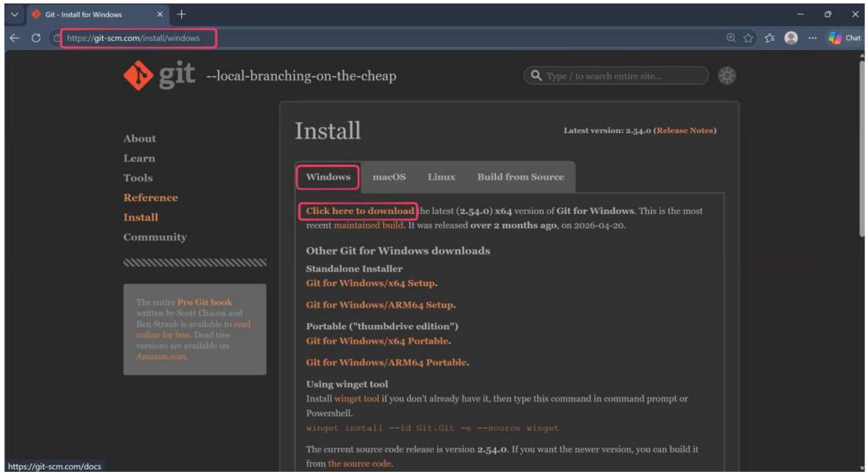Click the 'Using winget tool' subheading
The image size is (868, 473).
(x=347, y=384)
